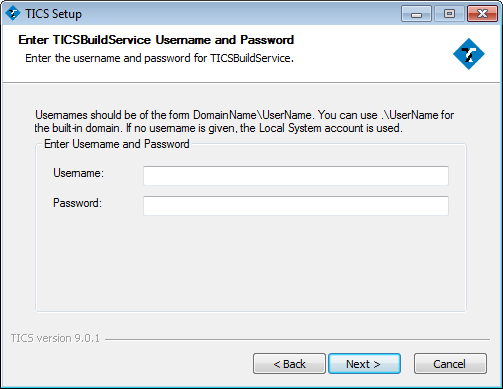Click the Password: label

(x=77, y=203)
